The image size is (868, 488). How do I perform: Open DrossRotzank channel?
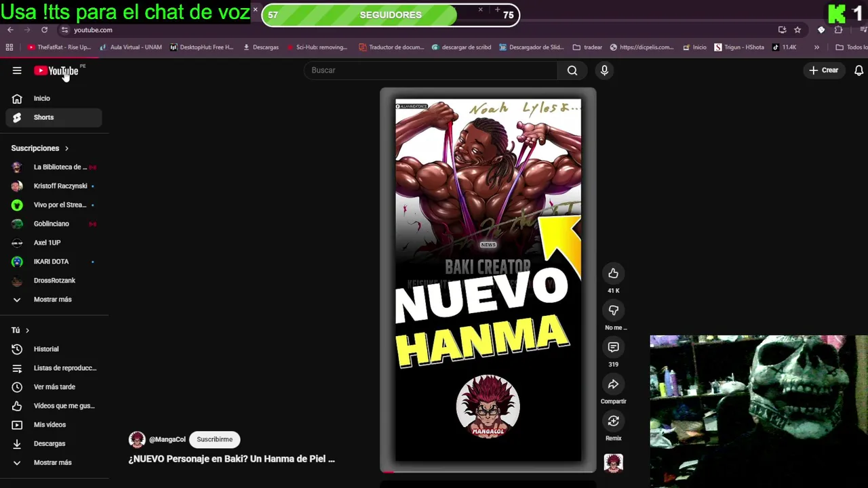click(x=54, y=281)
